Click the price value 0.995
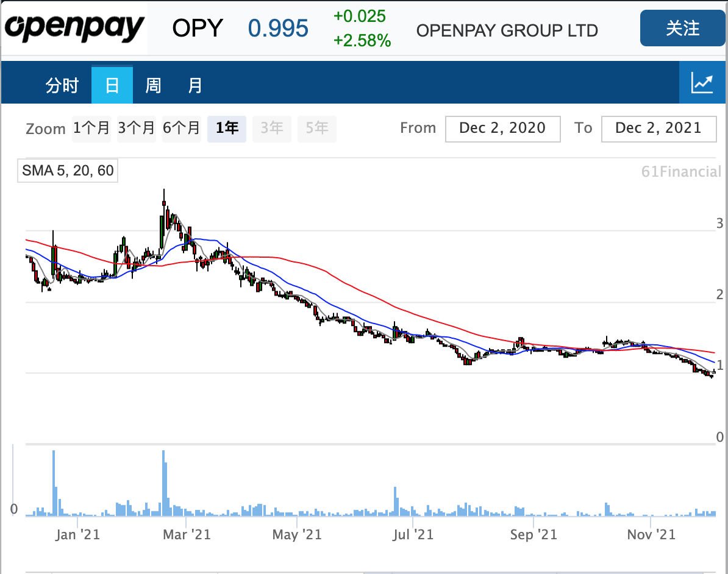This screenshot has width=728, height=574. point(277,28)
